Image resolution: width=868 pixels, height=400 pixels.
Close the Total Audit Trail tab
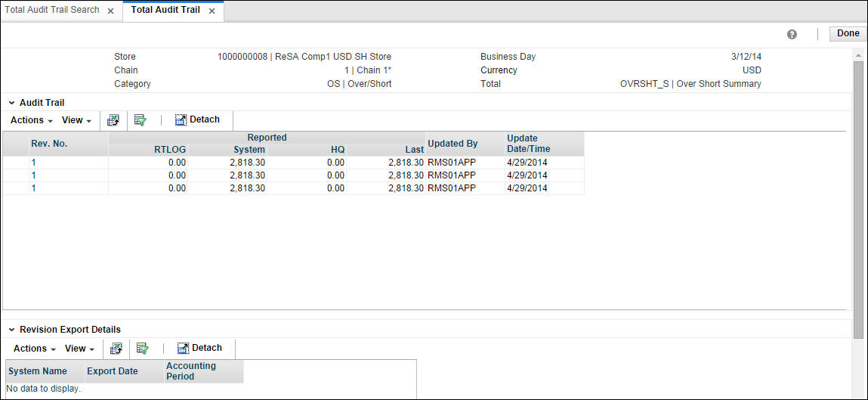point(212,11)
